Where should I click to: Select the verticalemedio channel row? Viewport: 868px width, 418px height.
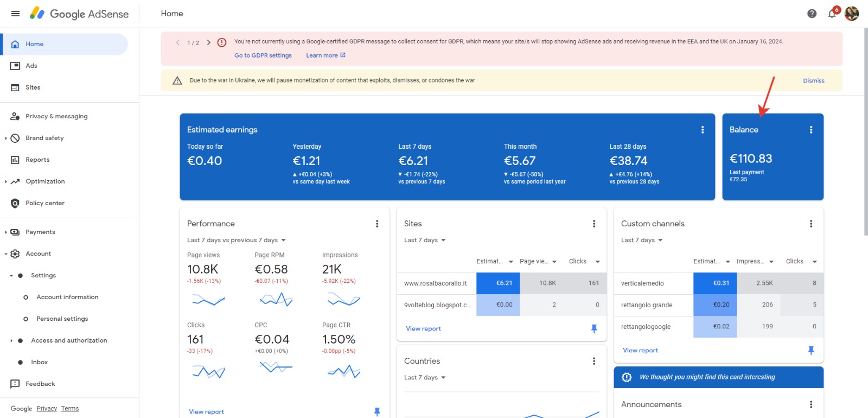pos(719,283)
